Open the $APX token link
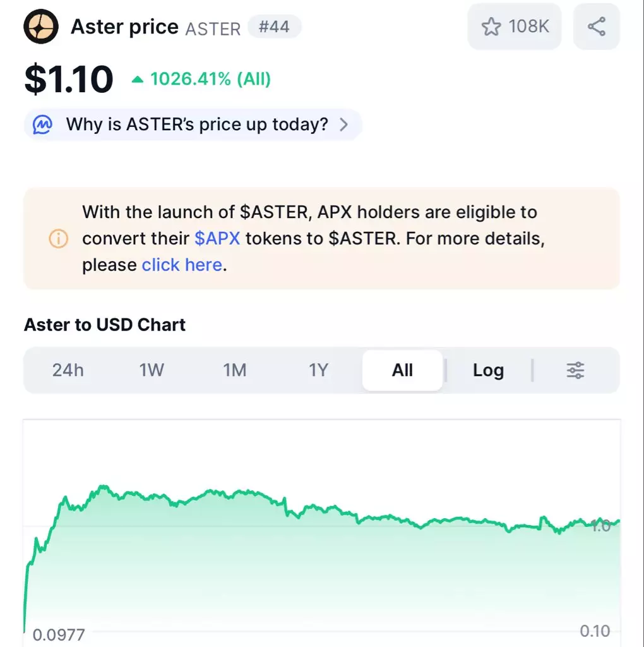644x647 pixels. (217, 239)
